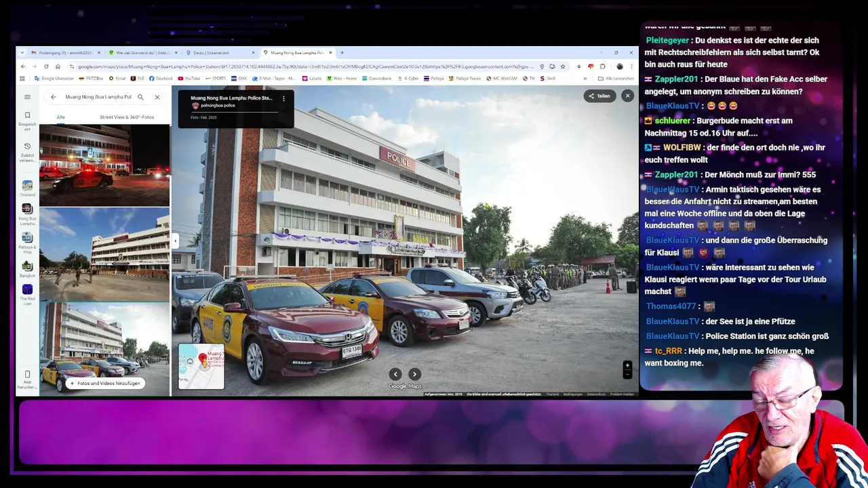
Task: Close the Gmail Posteingang tab
Action: [99, 52]
